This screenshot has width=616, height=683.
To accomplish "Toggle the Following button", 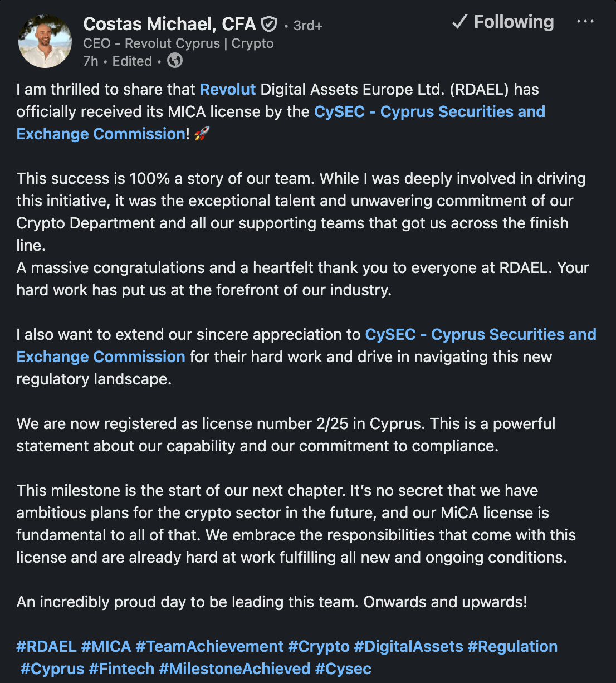I will [x=503, y=22].
